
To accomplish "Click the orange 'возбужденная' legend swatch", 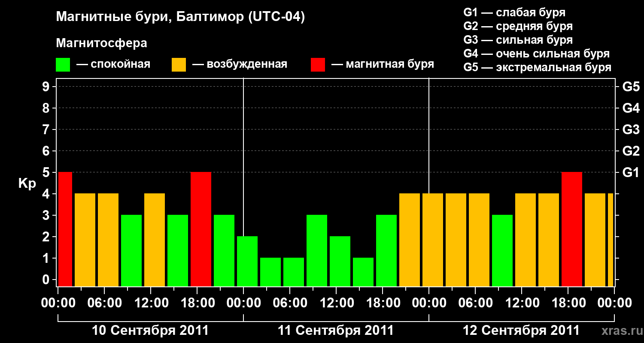I will pos(179,65).
